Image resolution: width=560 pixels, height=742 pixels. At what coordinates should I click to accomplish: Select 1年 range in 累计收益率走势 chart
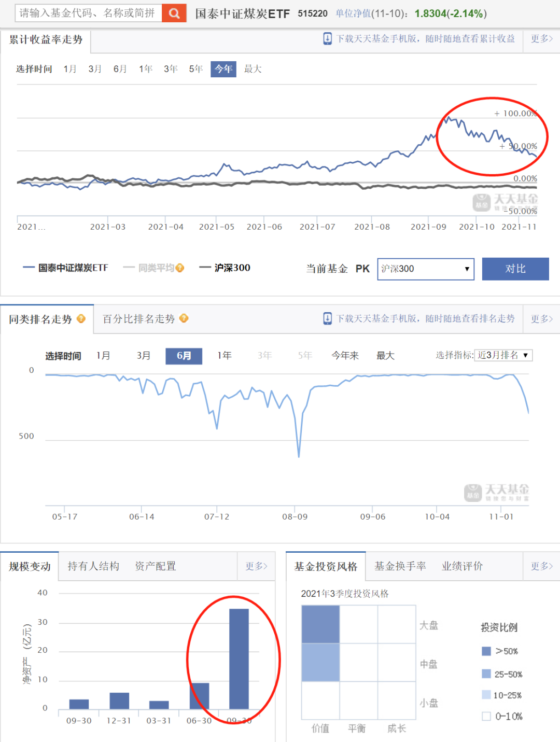[146, 69]
